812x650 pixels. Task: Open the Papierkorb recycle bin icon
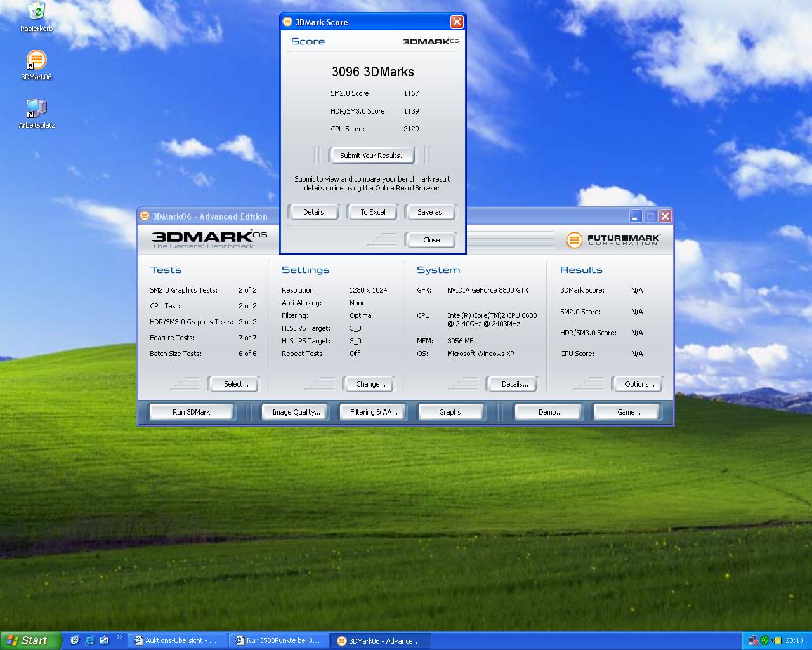click(36, 11)
